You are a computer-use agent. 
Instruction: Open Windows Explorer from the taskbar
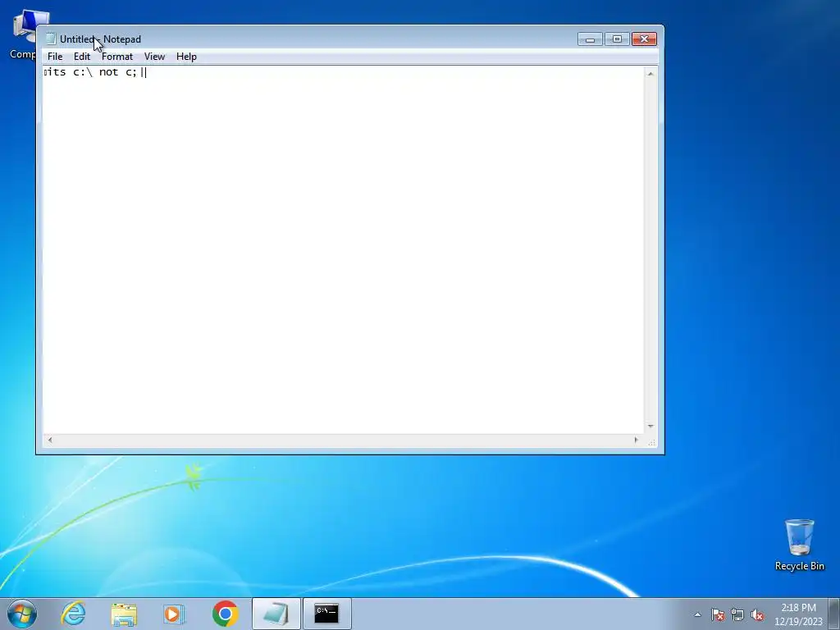pos(124,614)
